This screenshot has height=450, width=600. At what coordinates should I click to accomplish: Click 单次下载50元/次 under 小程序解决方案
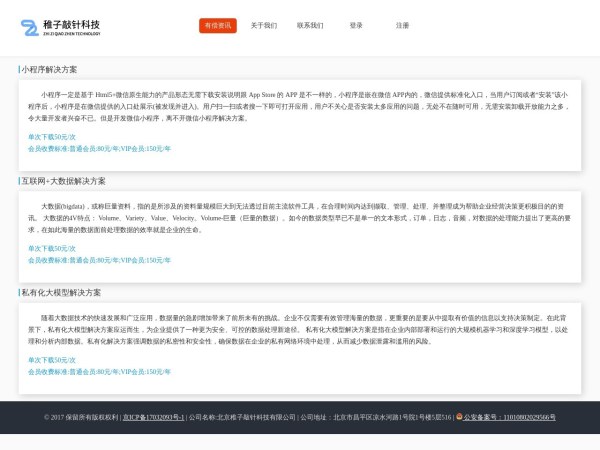(x=52, y=137)
